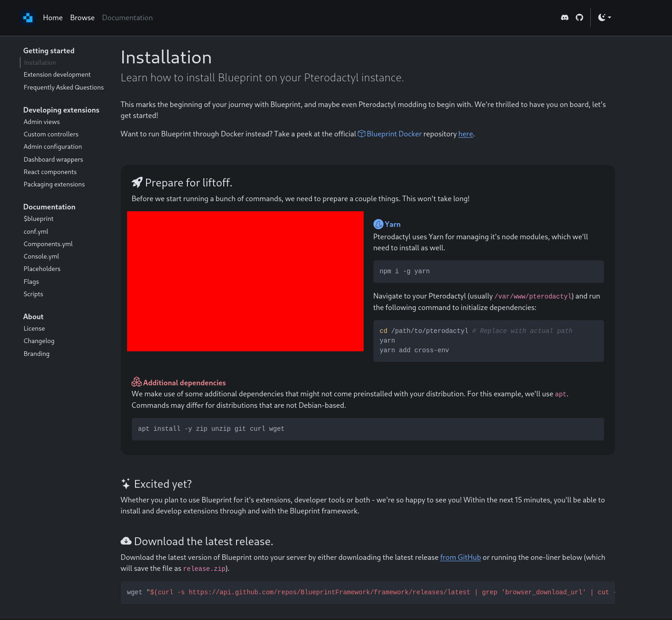Open Custom controllers sidebar link

(x=51, y=134)
